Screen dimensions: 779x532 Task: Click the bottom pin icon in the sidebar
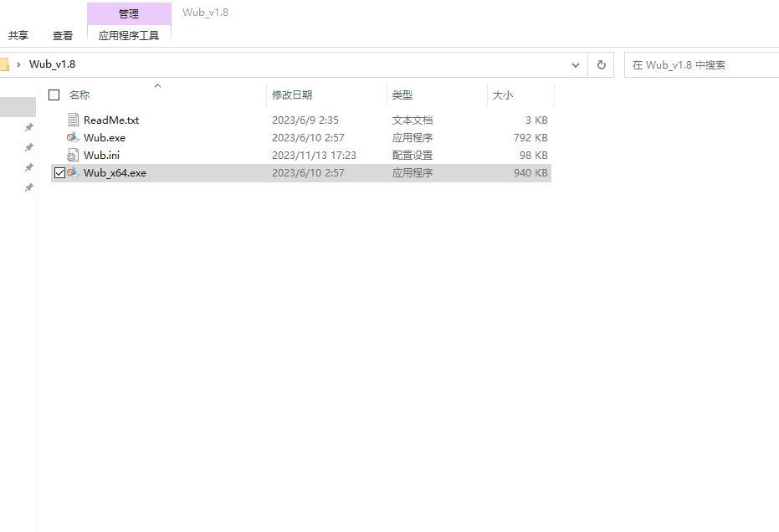(28, 188)
